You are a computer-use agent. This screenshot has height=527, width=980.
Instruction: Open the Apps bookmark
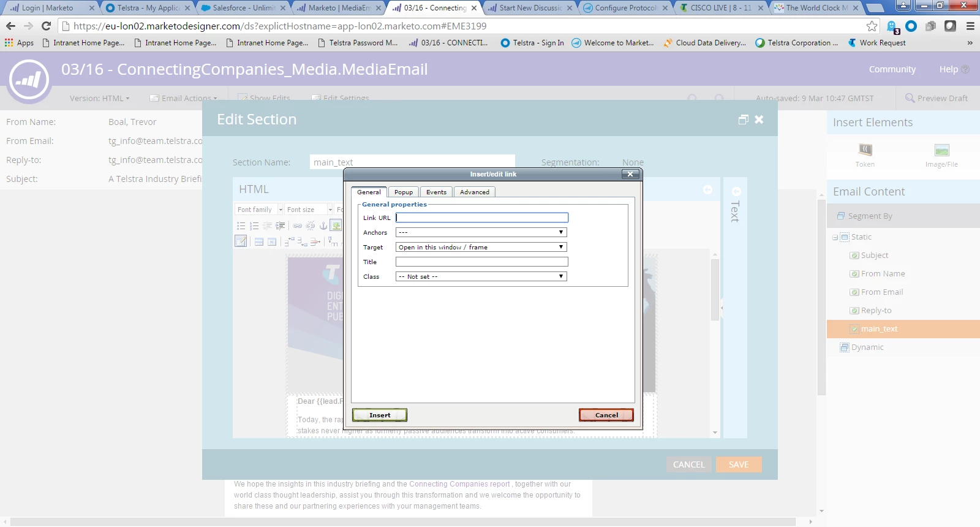pos(19,43)
